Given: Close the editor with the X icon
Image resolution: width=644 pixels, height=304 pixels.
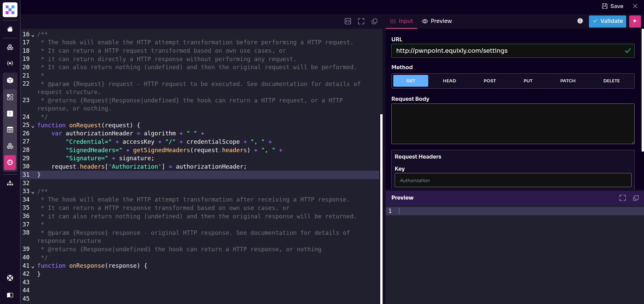Looking at the screenshot, I should 635,6.
